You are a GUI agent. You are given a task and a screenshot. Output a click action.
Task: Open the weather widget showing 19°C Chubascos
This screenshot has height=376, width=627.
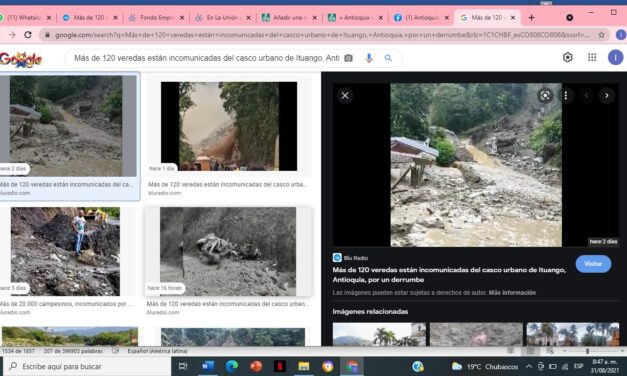click(x=485, y=366)
